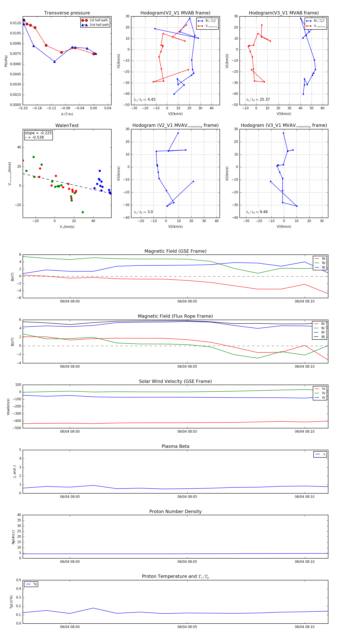Click the Tp legend entry in temperature plot
351x644 pixels.
31,584
